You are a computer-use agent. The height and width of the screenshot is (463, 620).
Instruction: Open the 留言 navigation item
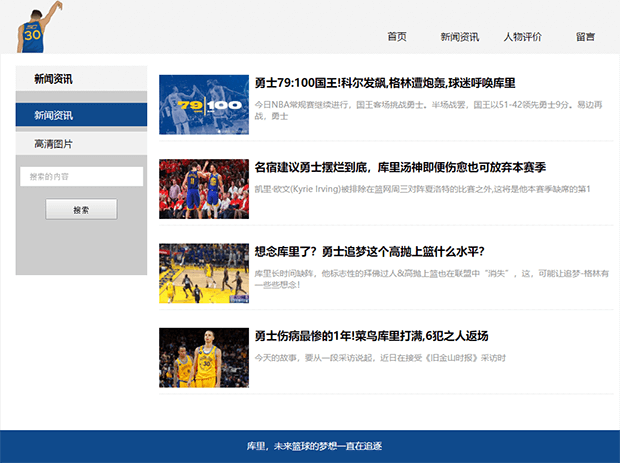tap(585, 37)
